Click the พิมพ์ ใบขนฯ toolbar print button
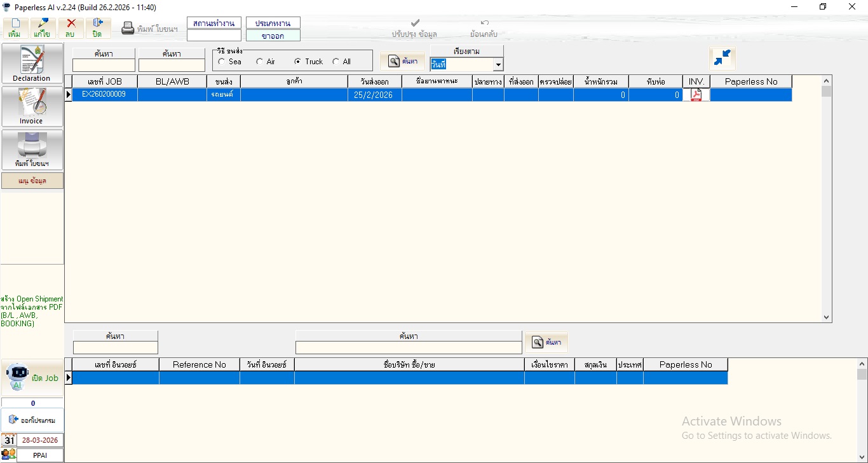The height and width of the screenshot is (463, 868). coord(150,29)
